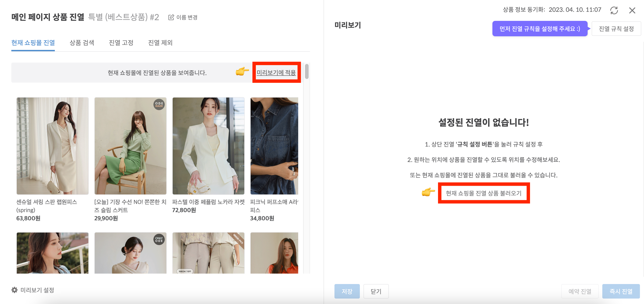This screenshot has width=644, height=304.
Task: Click the ODE MADE badge on green skirt
Action: tap(159, 104)
